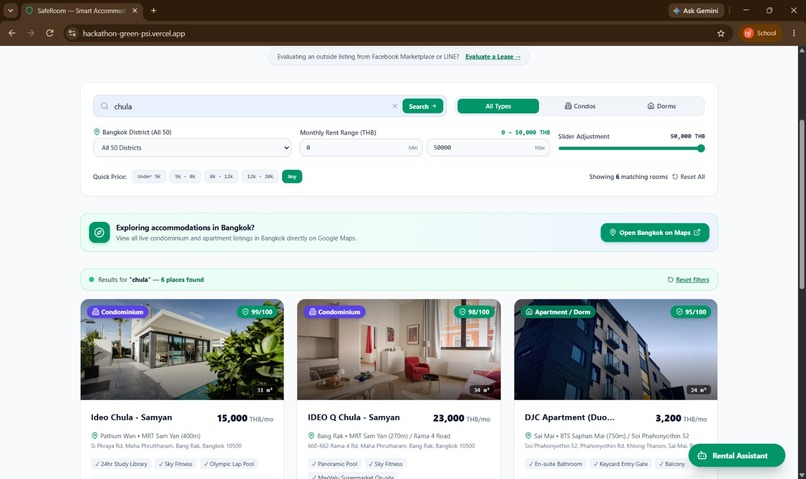Click the En-suite Bathroom tag
This screenshot has width=806, height=479.
click(556, 464)
